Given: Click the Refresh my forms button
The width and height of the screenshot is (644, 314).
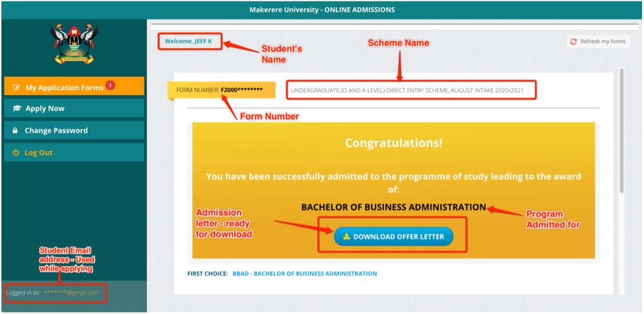Looking at the screenshot, I should (599, 41).
